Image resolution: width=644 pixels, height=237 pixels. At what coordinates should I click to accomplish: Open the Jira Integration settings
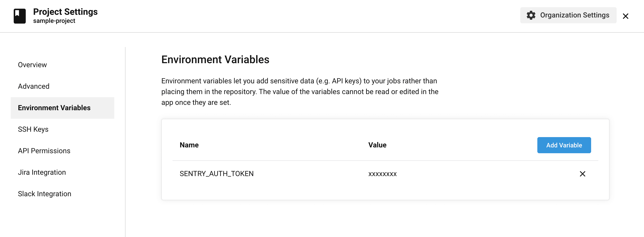tap(41, 172)
